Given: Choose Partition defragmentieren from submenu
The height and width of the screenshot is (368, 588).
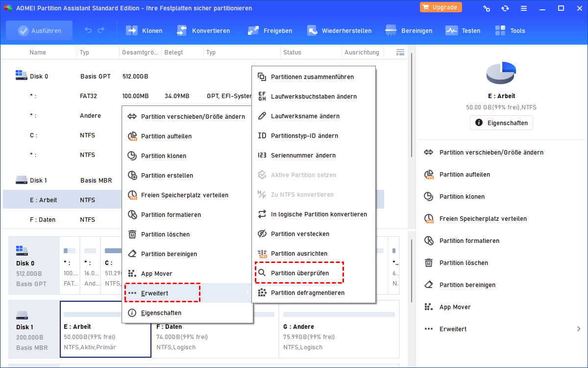Looking at the screenshot, I should pos(307,292).
